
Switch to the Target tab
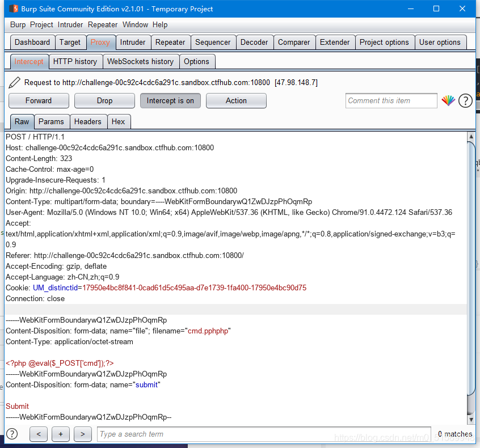70,42
